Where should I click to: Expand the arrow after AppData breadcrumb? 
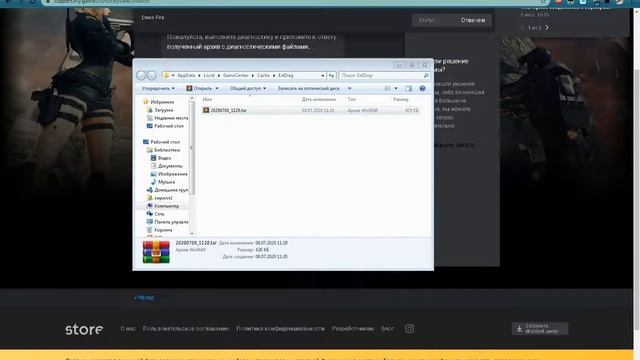tap(199, 76)
